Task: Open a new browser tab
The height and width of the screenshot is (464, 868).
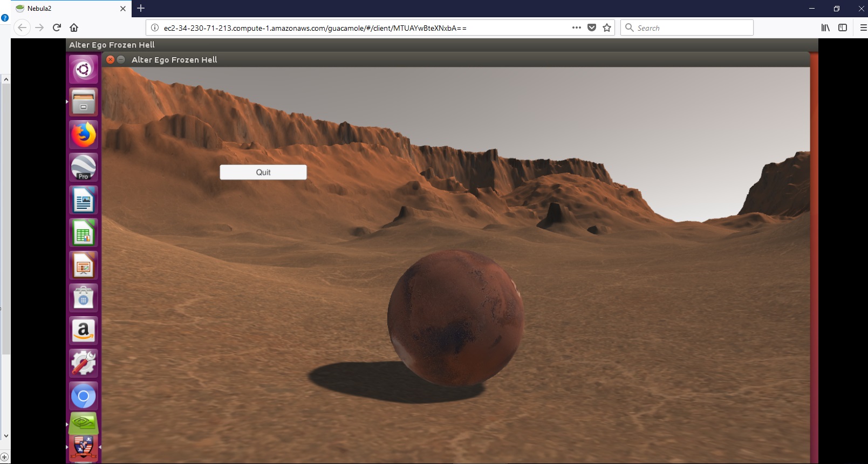Action: click(x=141, y=8)
